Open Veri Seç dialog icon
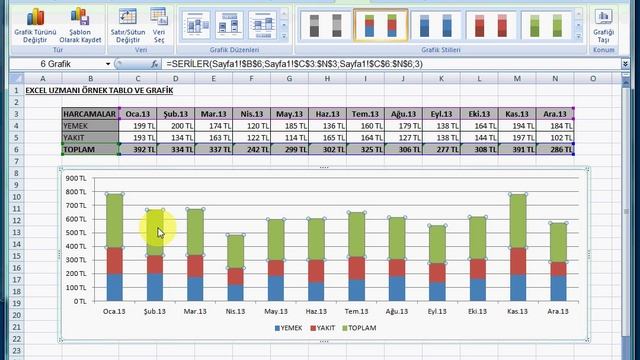Viewport: 640px width, 360px height. tap(158, 17)
